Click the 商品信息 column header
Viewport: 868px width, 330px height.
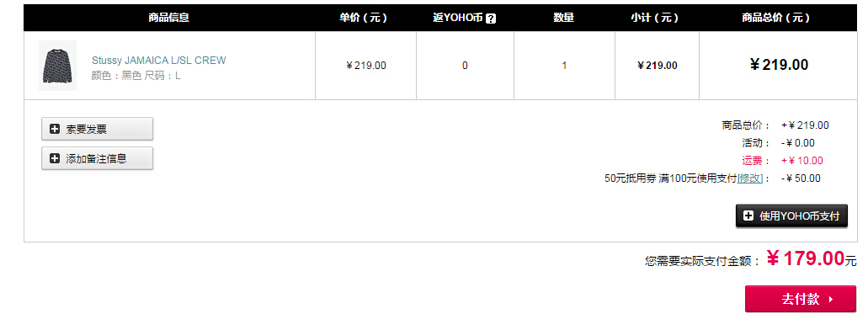tap(169, 18)
